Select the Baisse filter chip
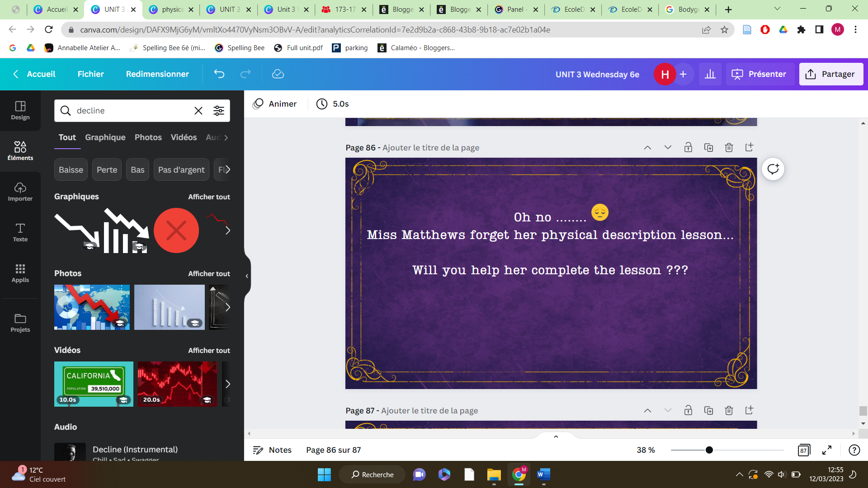This screenshot has width=868, height=488. tap(71, 169)
